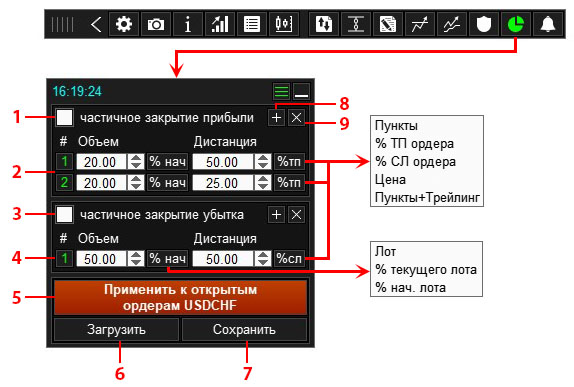Viewport: 574px width, 387px height.
Task: Toggle profit level 1 green number button
Action: 64,161
